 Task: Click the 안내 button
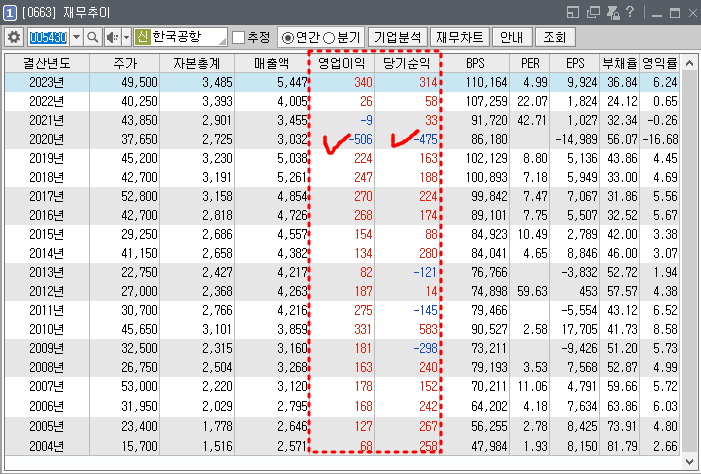(512, 37)
